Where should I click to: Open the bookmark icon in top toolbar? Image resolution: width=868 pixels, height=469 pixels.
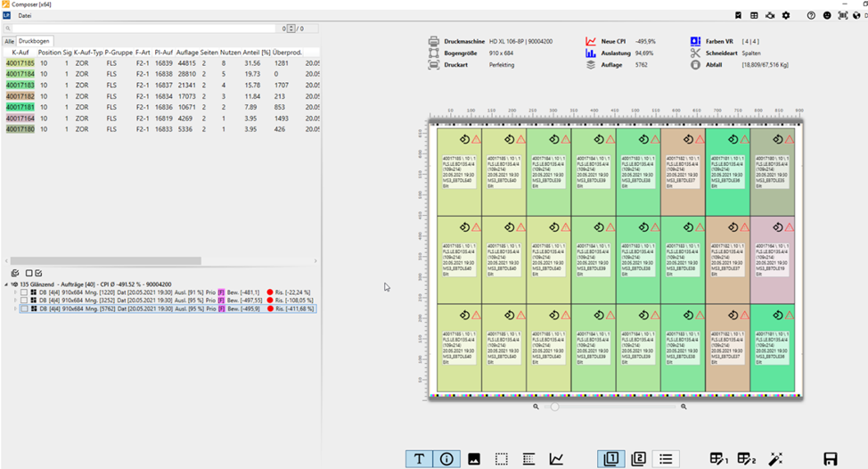(x=738, y=15)
